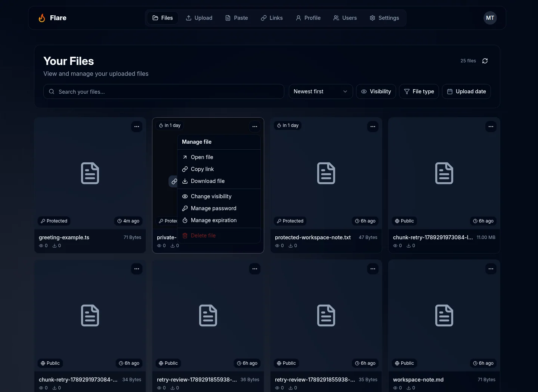538x392 pixels.
Task: Open the Visibility filter
Action: (x=376, y=91)
